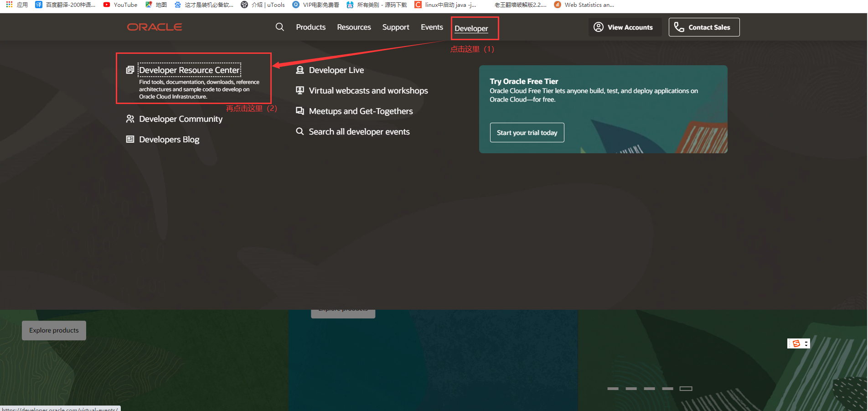Open the Events menu

(x=432, y=27)
